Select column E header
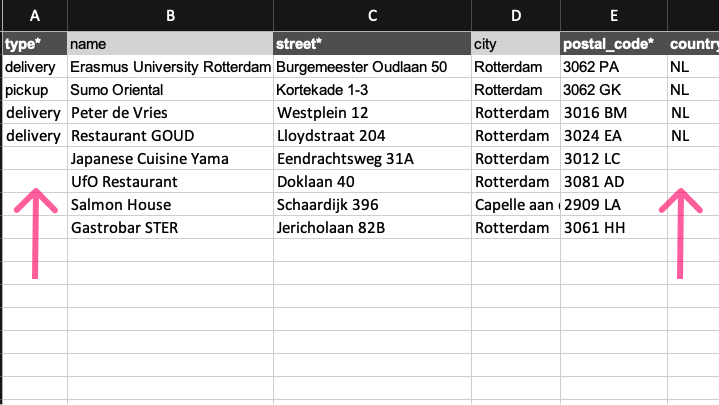 [614, 16]
